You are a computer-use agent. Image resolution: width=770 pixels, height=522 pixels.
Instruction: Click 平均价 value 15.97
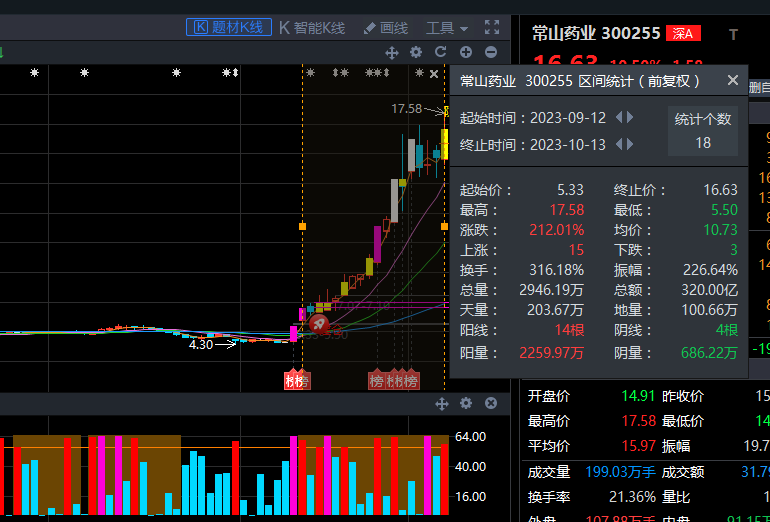pos(638,446)
